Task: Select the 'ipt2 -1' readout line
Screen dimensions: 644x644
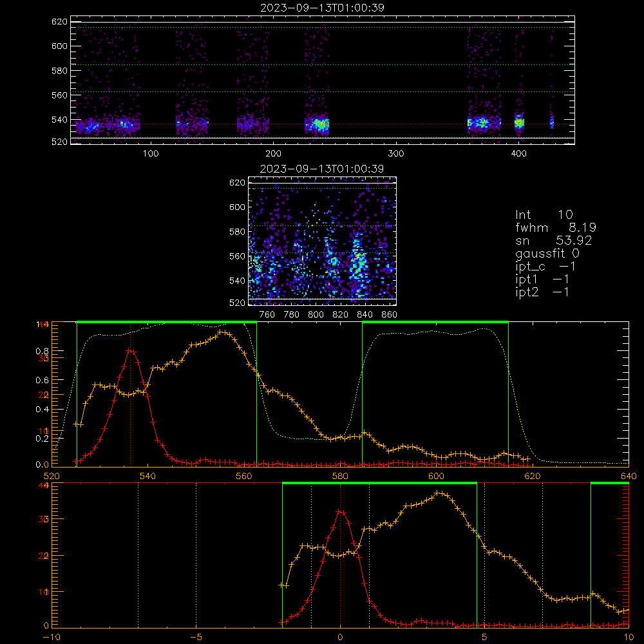Action: (542, 292)
